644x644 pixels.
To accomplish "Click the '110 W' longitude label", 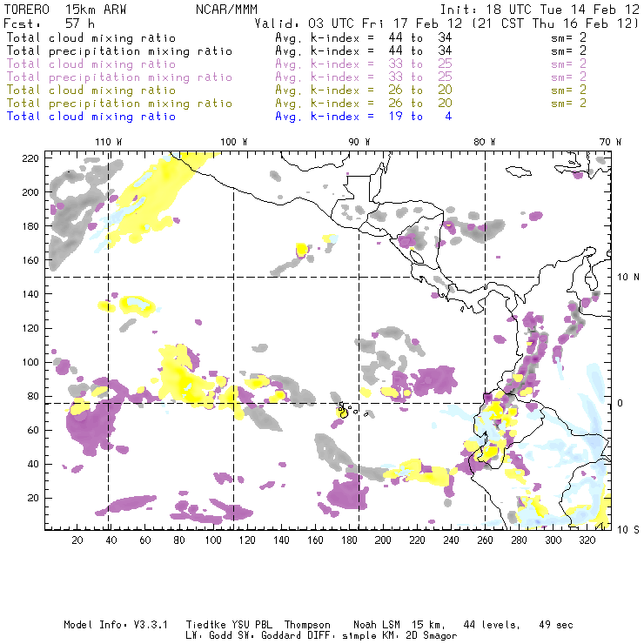I will (109, 142).
